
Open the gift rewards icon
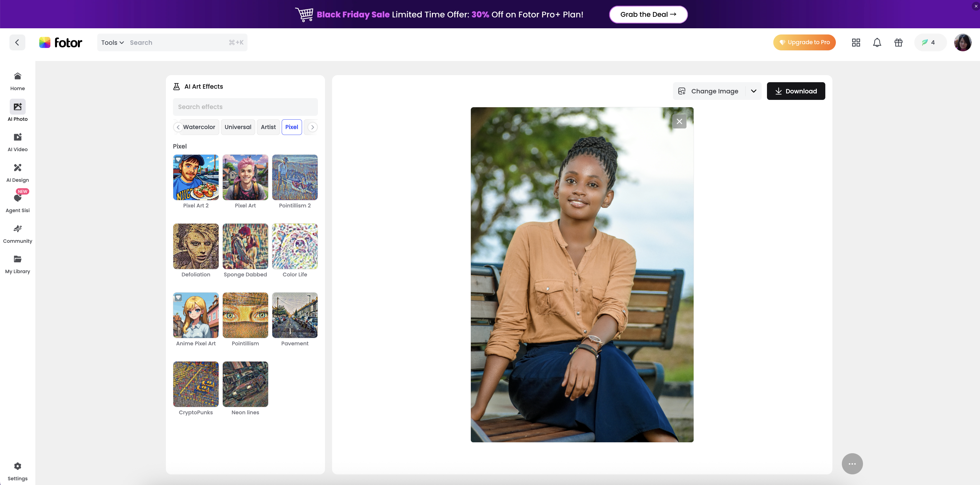pos(898,43)
